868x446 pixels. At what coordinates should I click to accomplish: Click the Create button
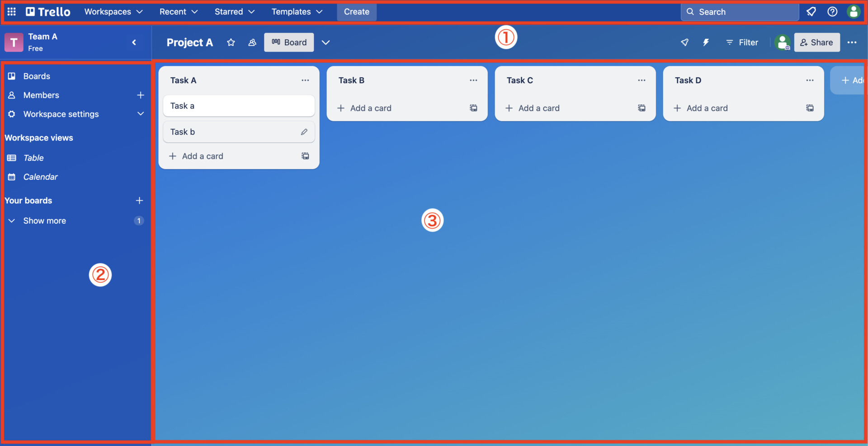click(x=356, y=12)
